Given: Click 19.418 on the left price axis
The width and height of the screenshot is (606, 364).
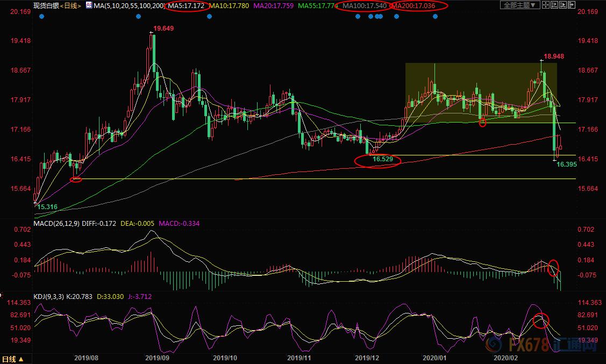Looking at the screenshot, I should coord(20,40).
